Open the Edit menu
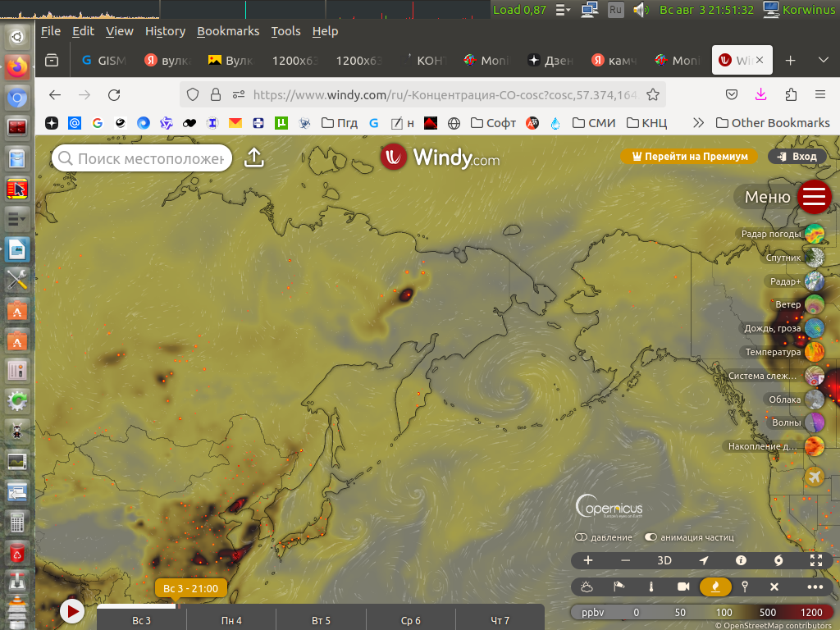The height and width of the screenshot is (630, 840). tap(83, 31)
